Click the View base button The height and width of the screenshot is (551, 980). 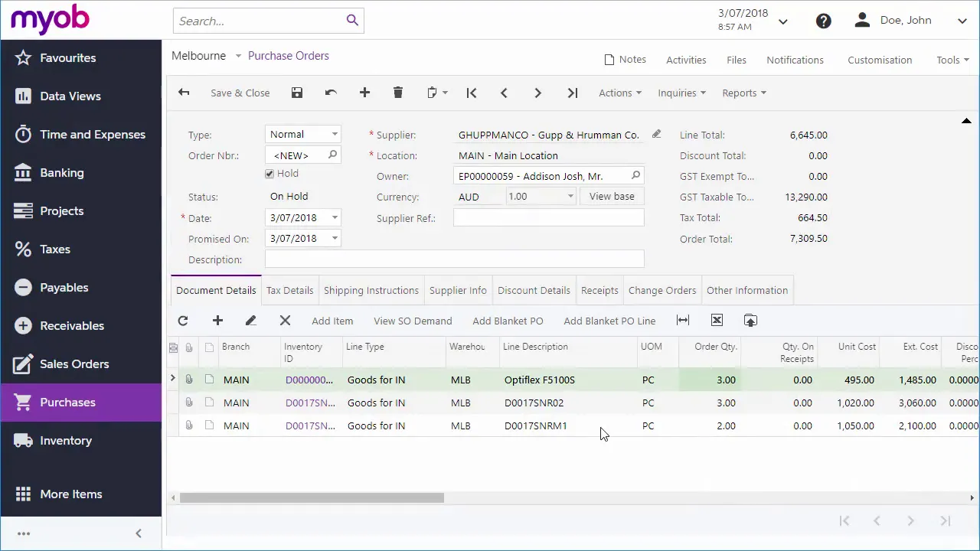click(612, 197)
